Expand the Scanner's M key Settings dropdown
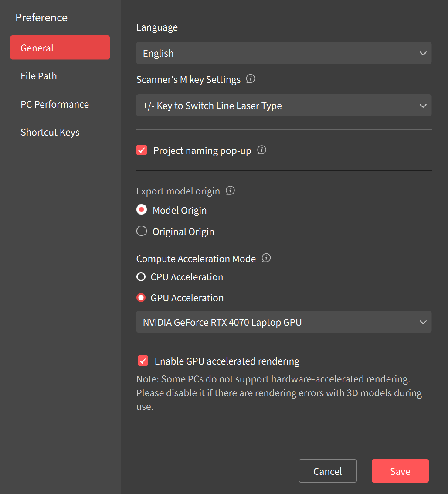 point(284,106)
